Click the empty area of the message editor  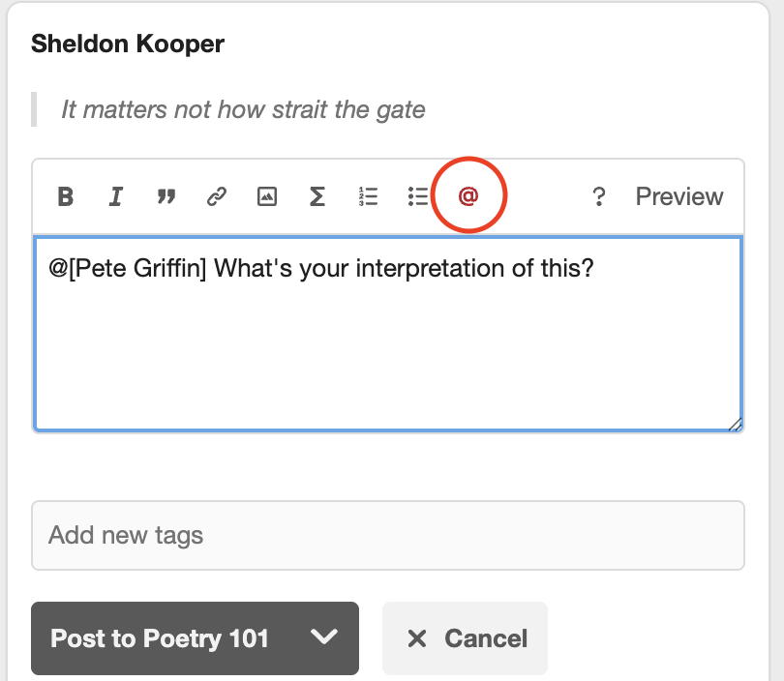(387, 358)
